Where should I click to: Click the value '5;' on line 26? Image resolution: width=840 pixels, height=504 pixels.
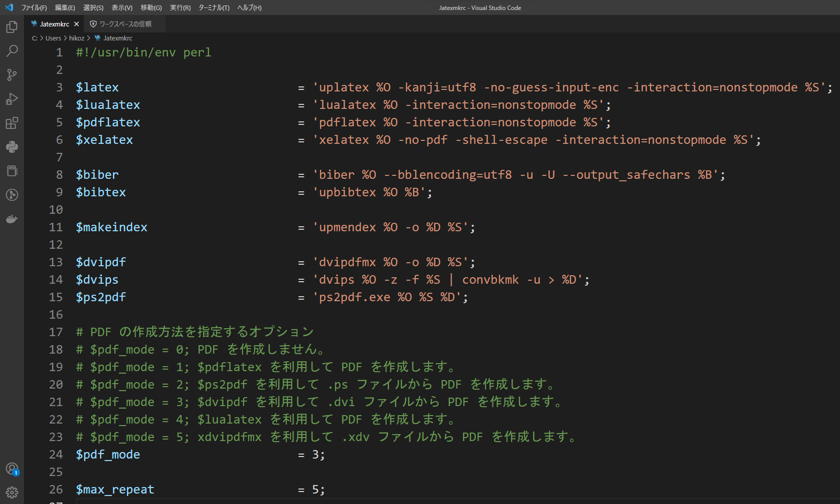point(318,490)
